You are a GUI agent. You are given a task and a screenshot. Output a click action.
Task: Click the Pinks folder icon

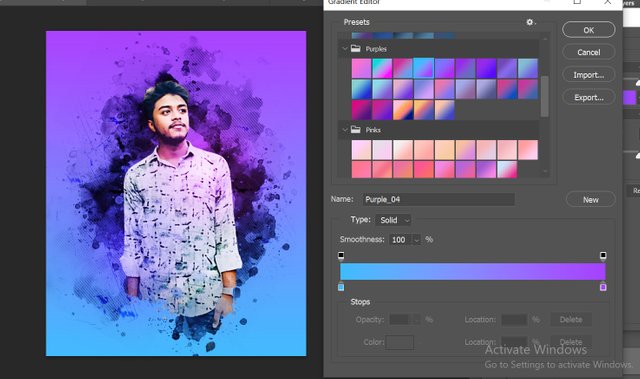(x=356, y=130)
